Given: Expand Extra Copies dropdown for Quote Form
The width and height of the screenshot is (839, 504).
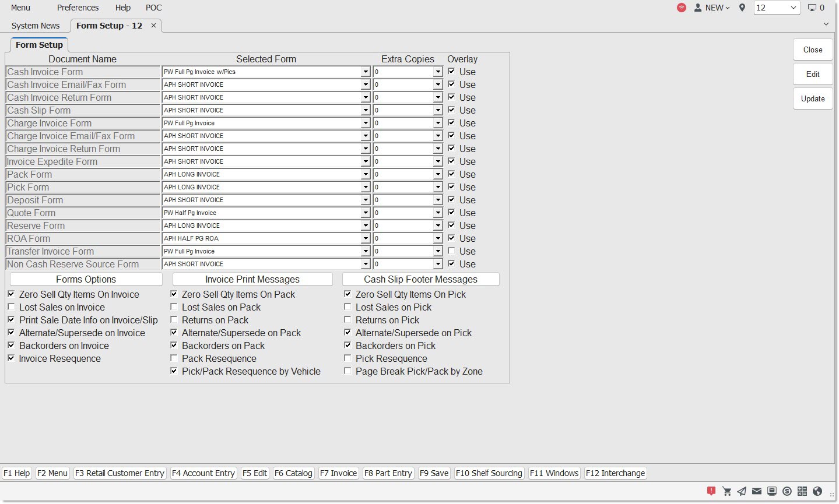Looking at the screenshot, I should click(x=437, y=213).
